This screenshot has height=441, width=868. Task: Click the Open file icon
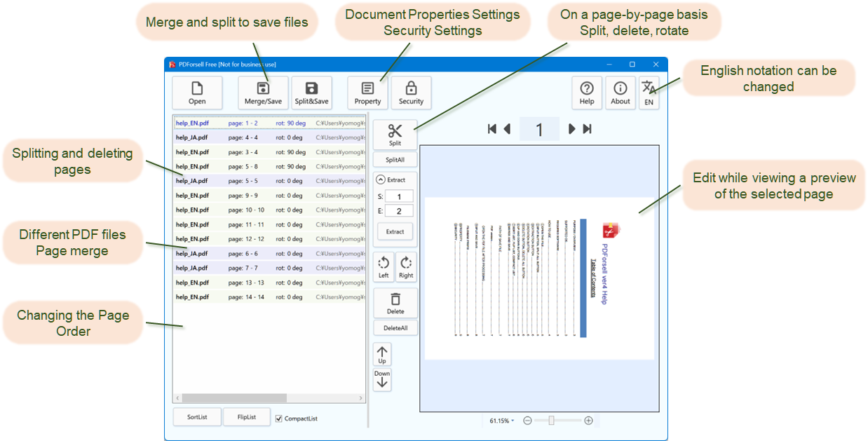click(197, 89)
